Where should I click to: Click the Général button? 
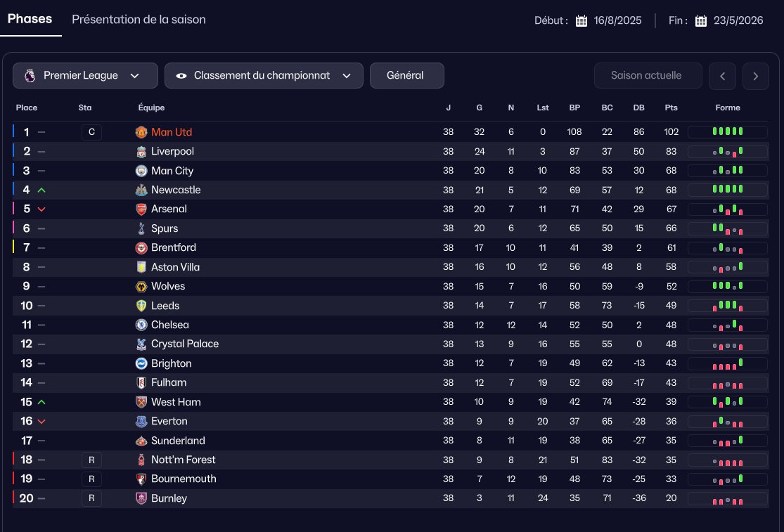[406, 76]
